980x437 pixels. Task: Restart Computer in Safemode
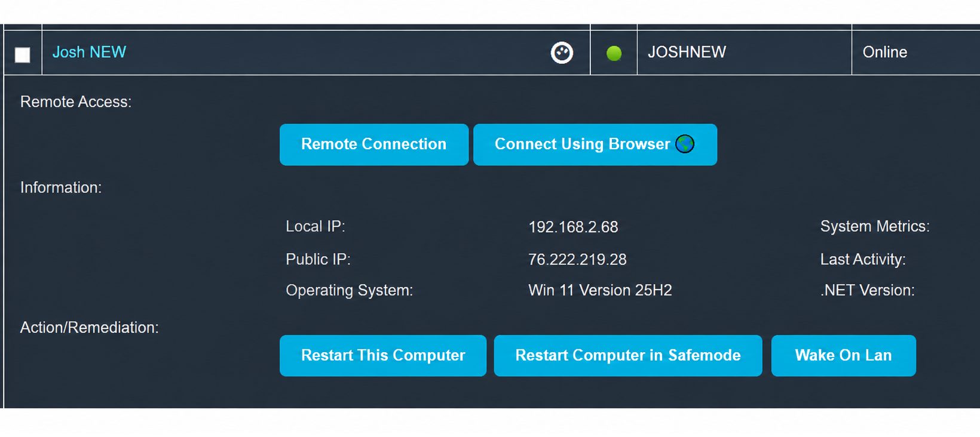(628, 355)
